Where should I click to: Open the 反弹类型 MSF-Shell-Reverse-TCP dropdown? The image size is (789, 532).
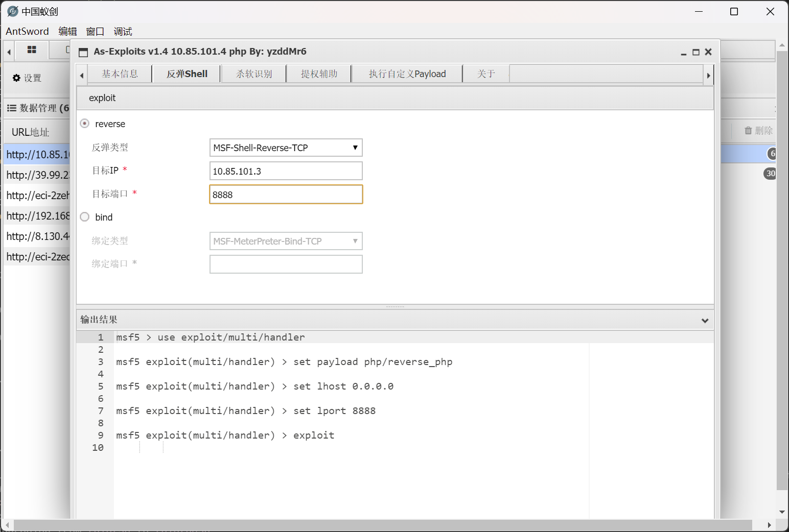(x=286, y=148)
